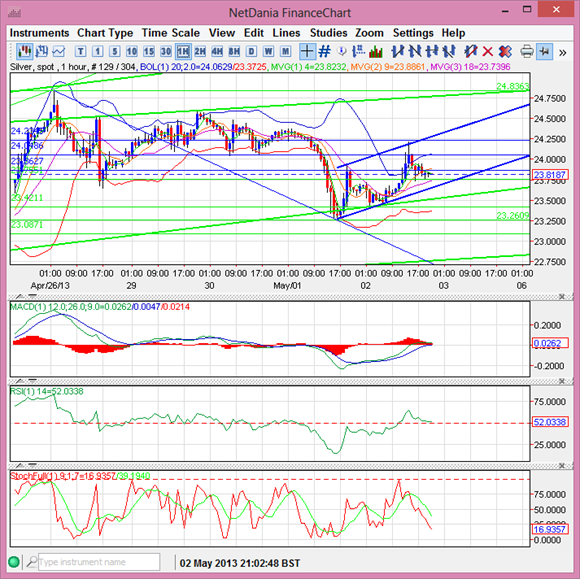Switch to 8H time scale

(234, 51)
